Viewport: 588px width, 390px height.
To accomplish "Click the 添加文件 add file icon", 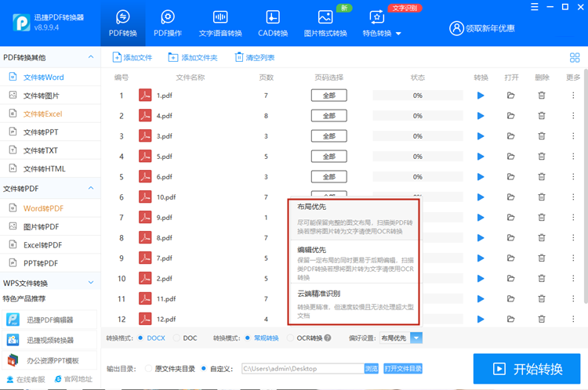I will pos(118,57).
